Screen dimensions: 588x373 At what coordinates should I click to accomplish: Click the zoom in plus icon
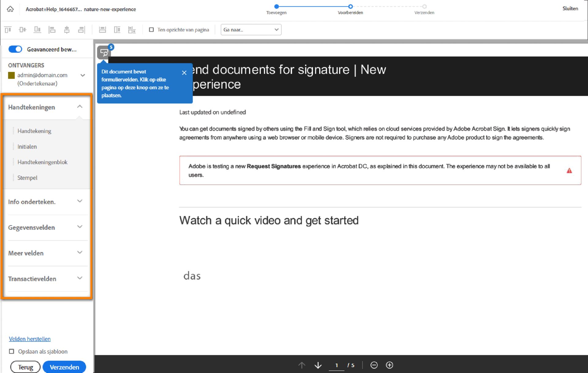coord(389,365)
